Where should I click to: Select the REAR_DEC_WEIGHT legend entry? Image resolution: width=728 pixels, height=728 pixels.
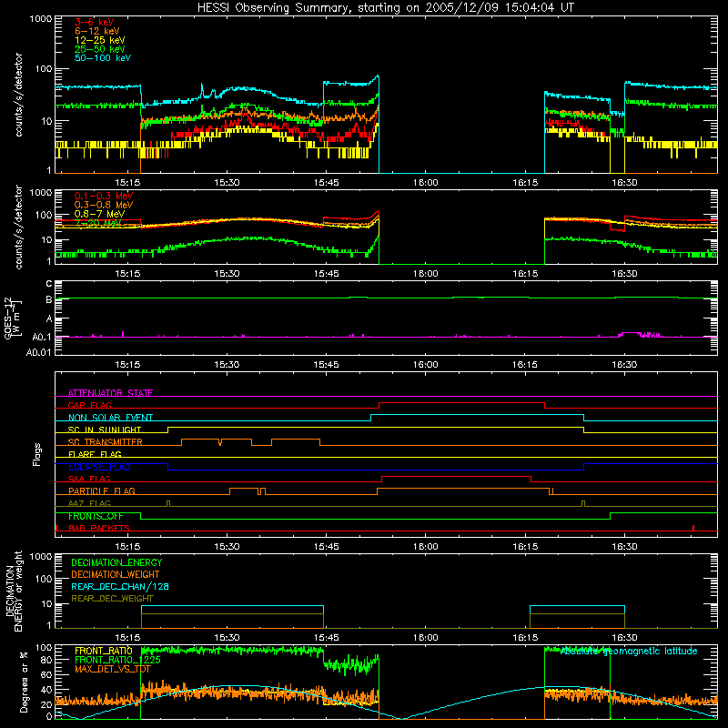(112, 599)
